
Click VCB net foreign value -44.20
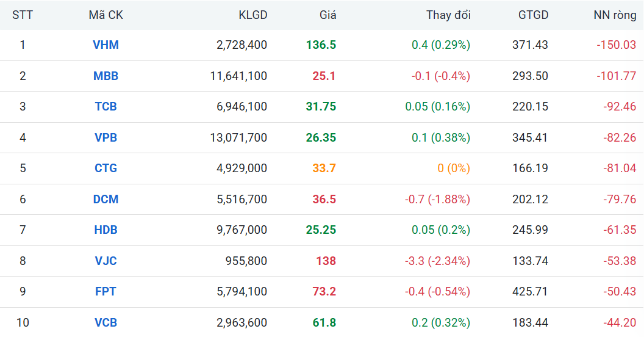620,322
